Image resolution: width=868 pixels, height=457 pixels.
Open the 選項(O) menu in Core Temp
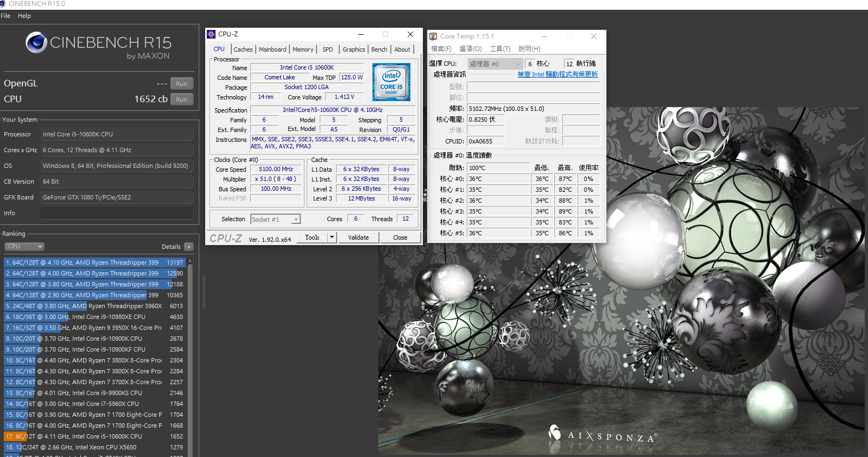coord(471,49)
